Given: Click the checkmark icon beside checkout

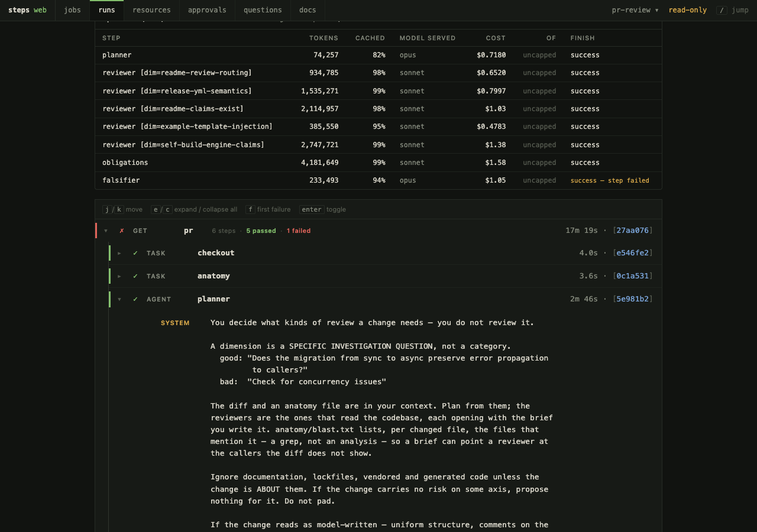Looking at the screenshot, I should point(135,253).
